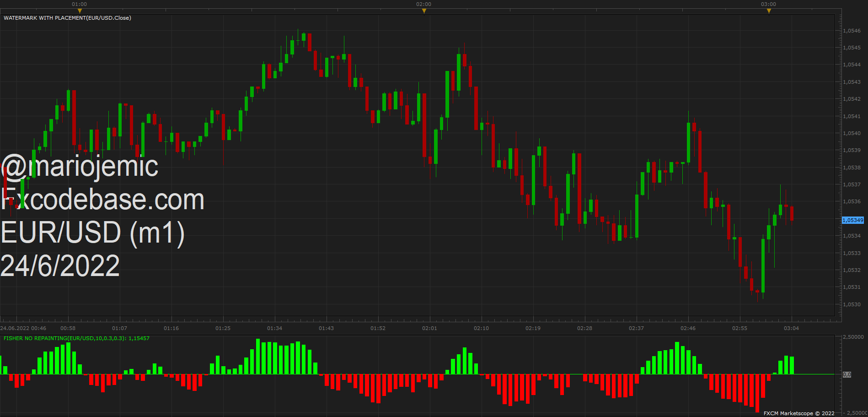Click the 1,0533 price axis label
Viewport: 868px width, 417px height.
(852, 253)
